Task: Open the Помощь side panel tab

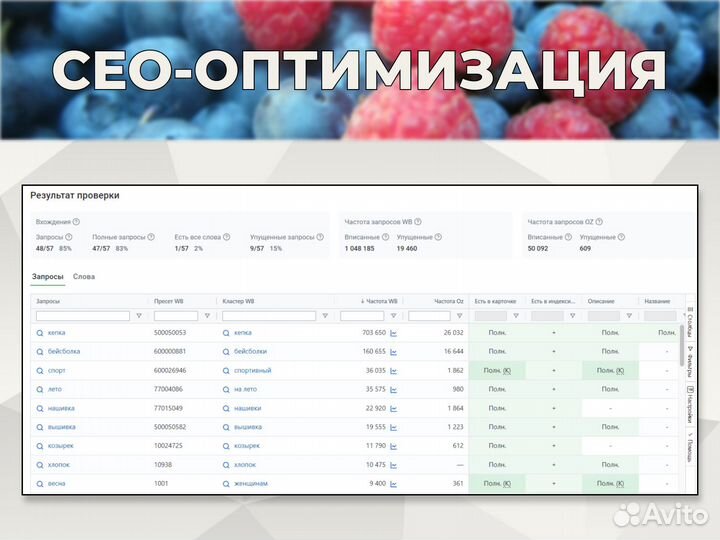Action: pyautogui.click(x=690, y=446)
